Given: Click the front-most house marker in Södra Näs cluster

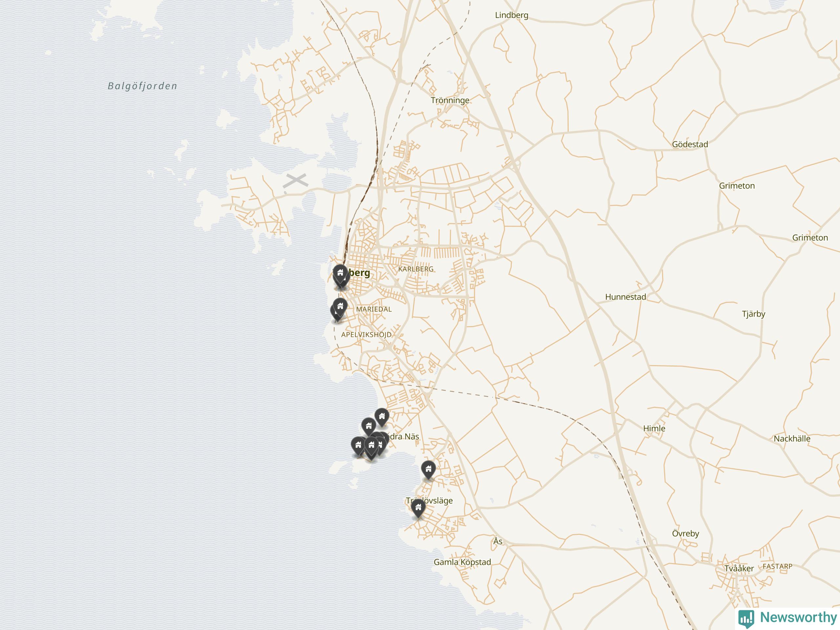Looking at the screenshot, I should click(x=371, y=447).
